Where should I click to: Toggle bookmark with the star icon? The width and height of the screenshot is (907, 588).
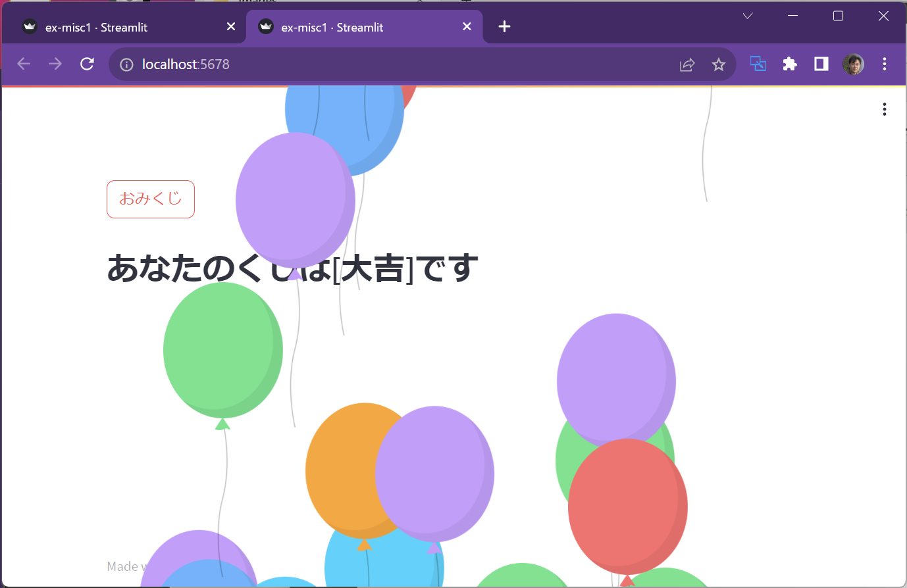(718, 64)
